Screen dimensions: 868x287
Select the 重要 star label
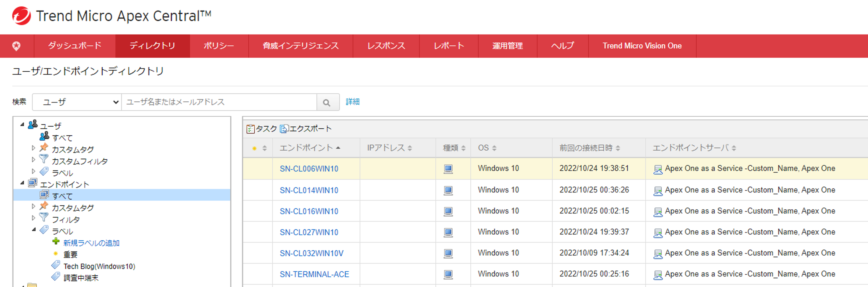[70, 254]
